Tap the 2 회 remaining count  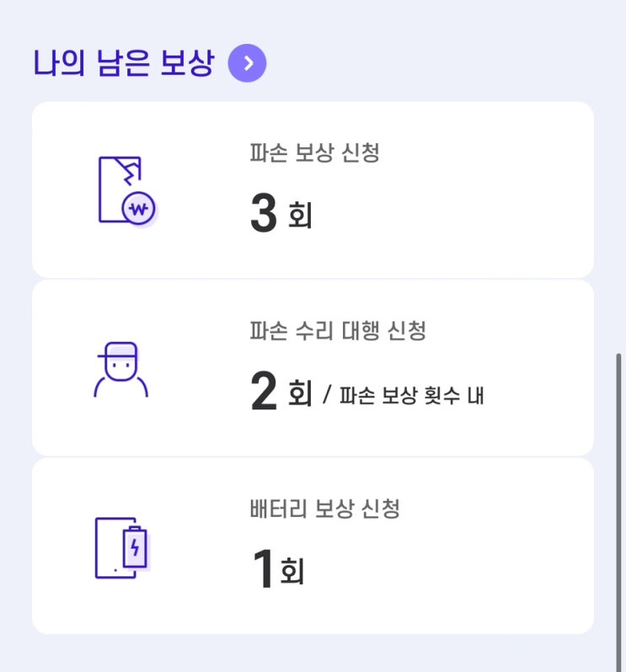tap(281, 391)
